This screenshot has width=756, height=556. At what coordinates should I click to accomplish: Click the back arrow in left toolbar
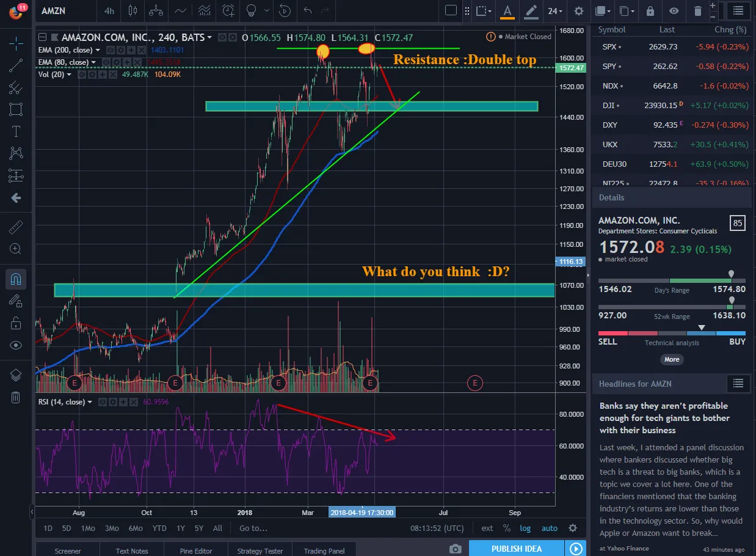coord(16,198)
